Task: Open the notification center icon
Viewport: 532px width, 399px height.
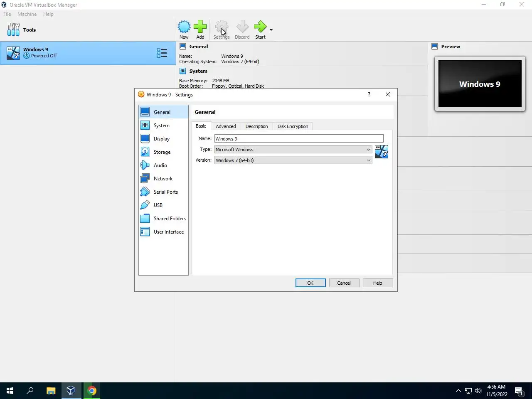Action: (x=519, y=391)
